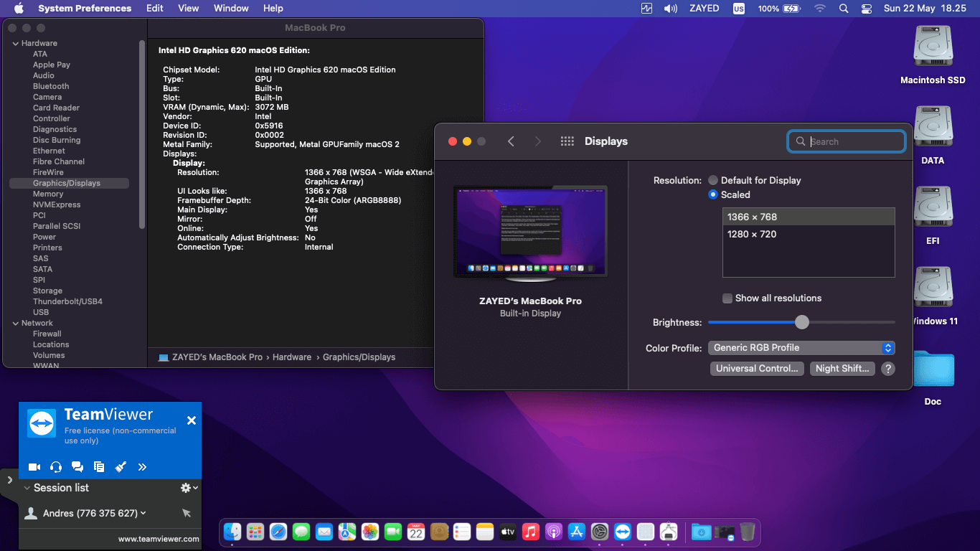Click the volume icon in menu bar

[x=671, y=9]
